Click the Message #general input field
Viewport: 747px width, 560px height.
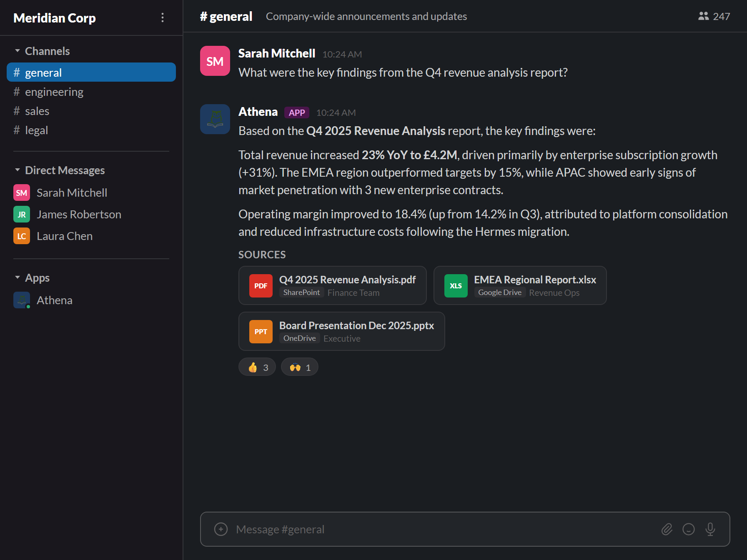point(417,529)
